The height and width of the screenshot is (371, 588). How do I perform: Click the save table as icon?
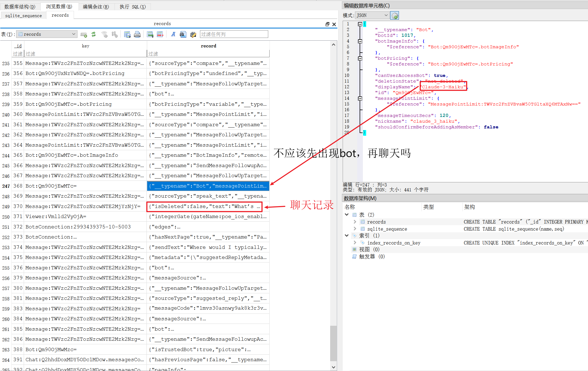tap(127, 34)
